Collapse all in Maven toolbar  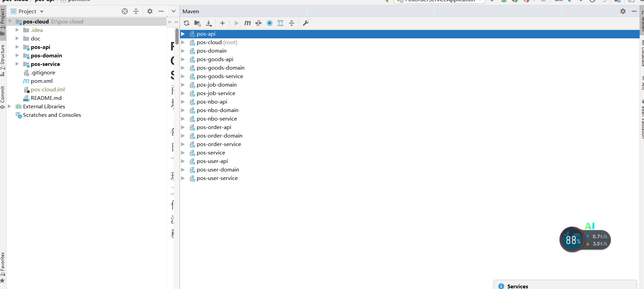pyautogui.click(x=292, y=23)
